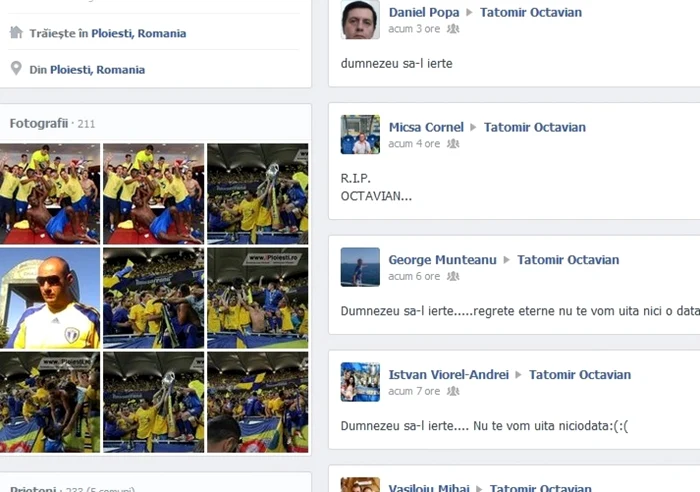Image resolution: width=700 pixels, height=492 pixels.
Task: Open Tatomir Octavian link in Micsa Cornel's post
Action: tap(535, 127)
